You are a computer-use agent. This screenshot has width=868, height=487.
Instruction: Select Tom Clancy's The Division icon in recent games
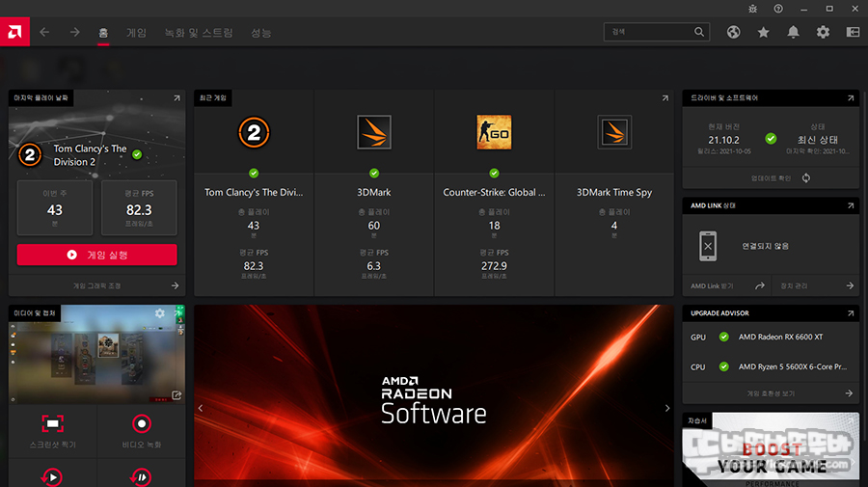pos(254,132)
